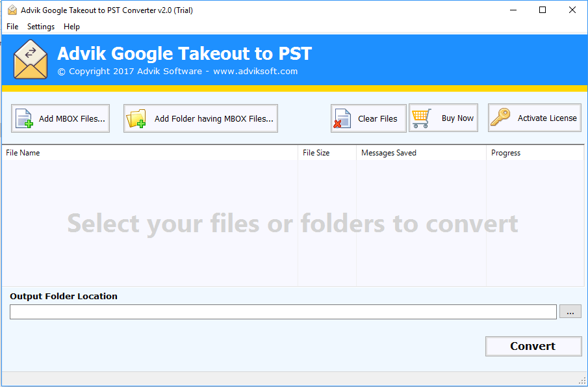Click the yellow folder icon with plus
This screenshot has height=387, width=588.
(136, 118)
